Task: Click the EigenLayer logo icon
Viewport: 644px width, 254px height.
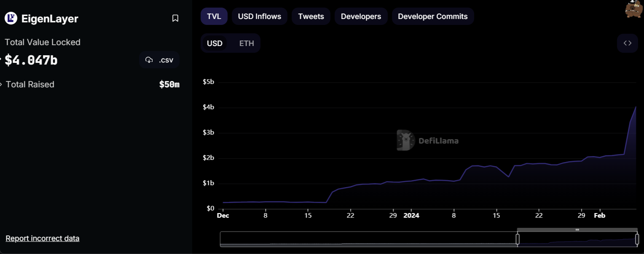Action: click(x=11, y=18)
